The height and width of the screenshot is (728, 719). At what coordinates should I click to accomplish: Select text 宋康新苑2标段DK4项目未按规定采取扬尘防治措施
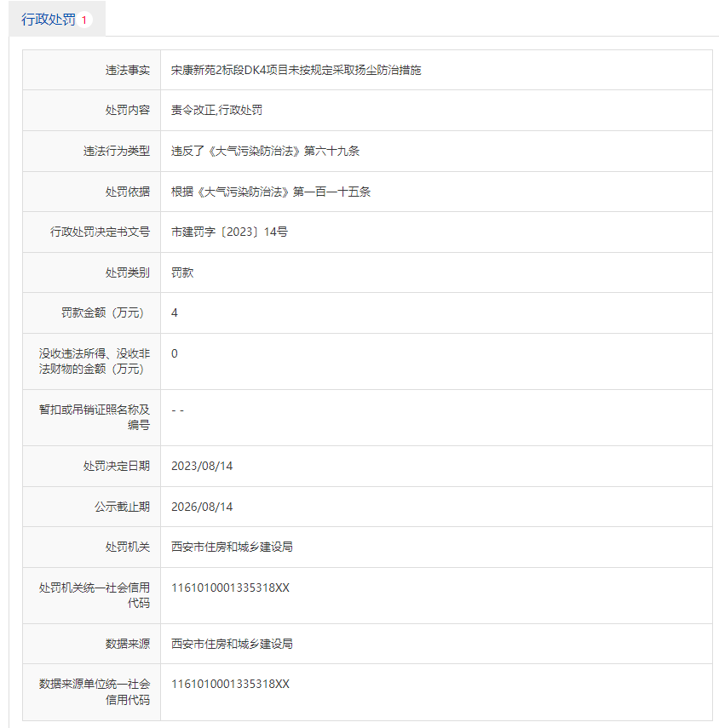click(x=296, y=70)
